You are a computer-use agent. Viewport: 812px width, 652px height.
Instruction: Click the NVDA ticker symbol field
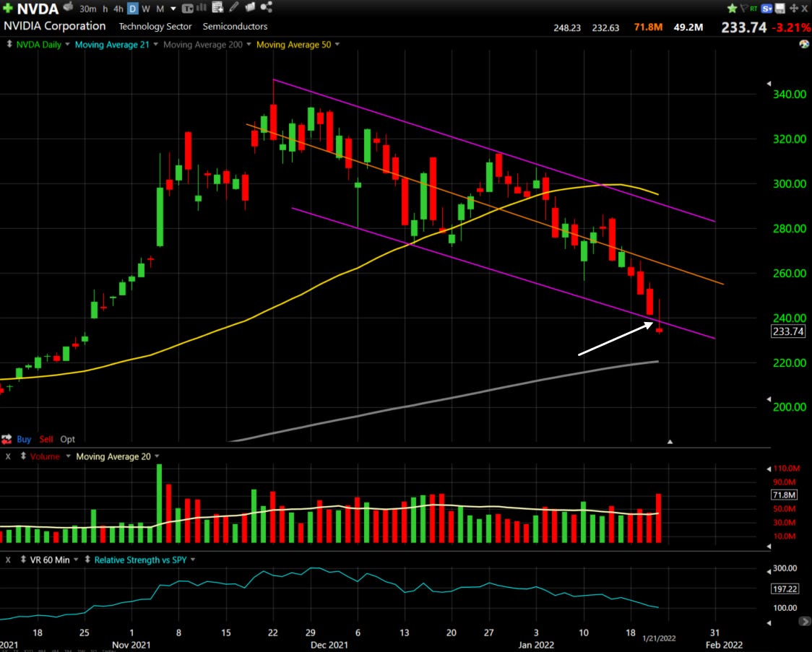tap(38, 9)
